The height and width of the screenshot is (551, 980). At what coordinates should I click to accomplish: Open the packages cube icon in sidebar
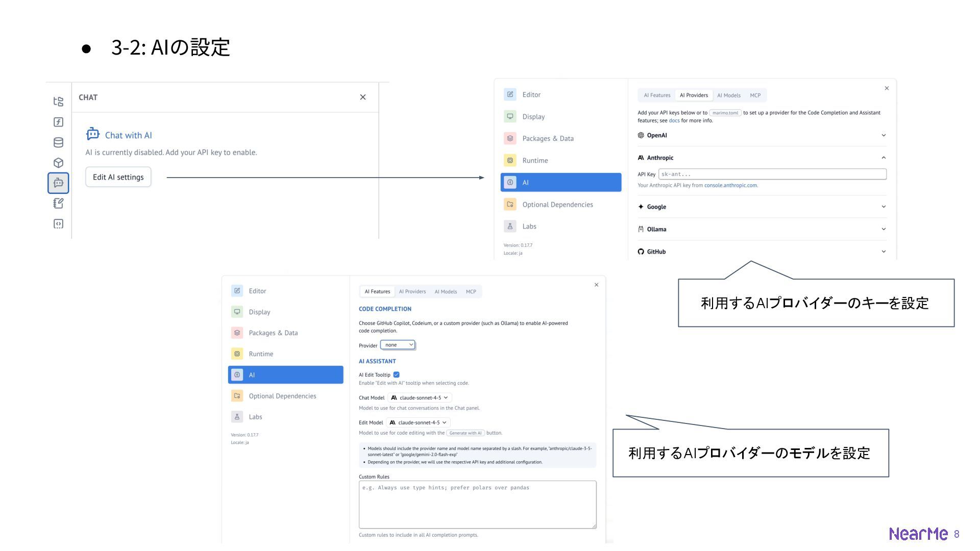point(58,163)
